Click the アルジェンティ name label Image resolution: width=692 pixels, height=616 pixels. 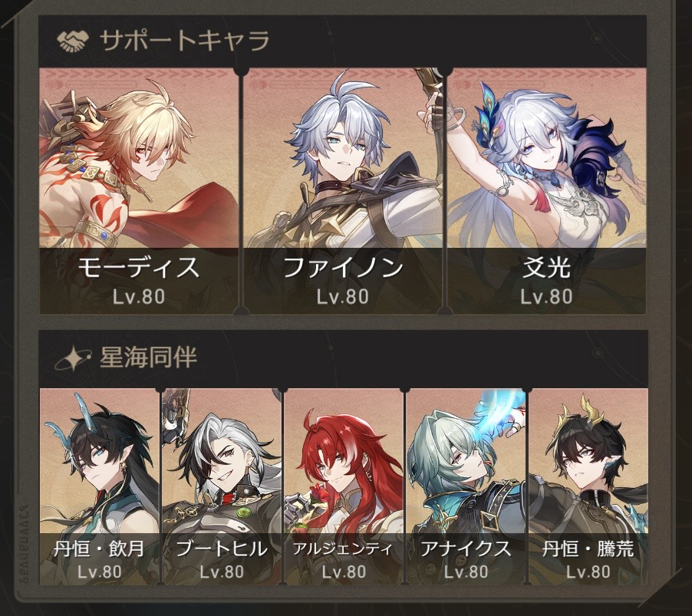pyautogui.click(x=343, y=549)
